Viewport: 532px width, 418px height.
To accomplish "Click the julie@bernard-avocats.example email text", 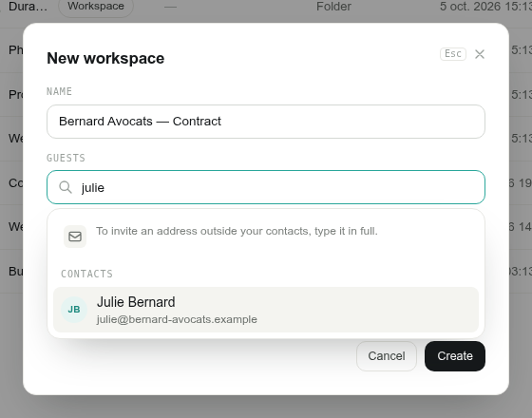I will 177,319.
